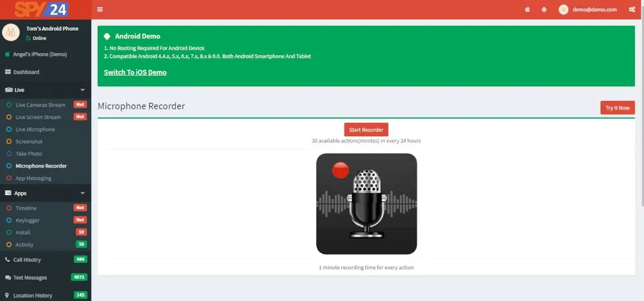
Task: Open the Activity menu item
Action: click(x=24, y=245)
